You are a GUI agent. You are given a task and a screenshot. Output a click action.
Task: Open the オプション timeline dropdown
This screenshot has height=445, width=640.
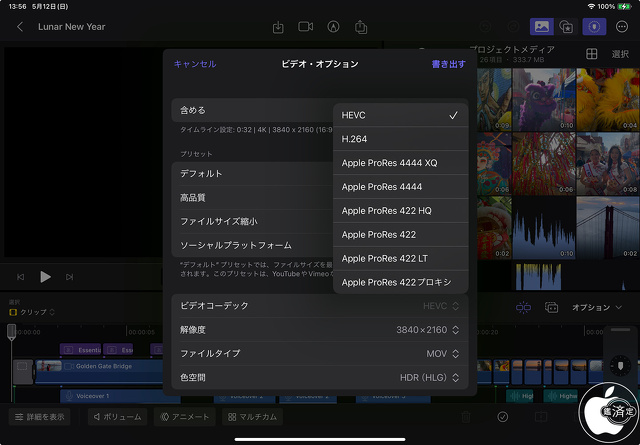pos(596,307)
